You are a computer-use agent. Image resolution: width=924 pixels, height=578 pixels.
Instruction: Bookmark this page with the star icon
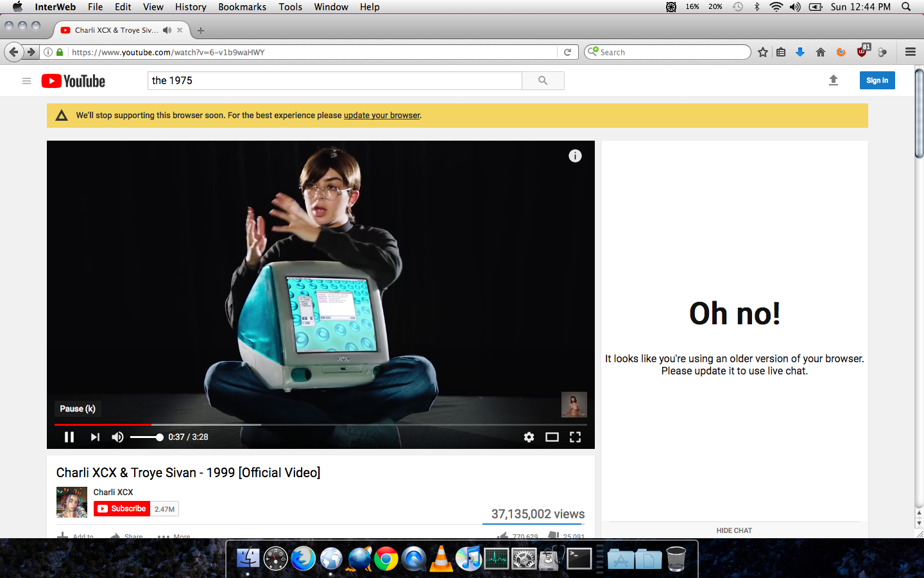(763, 52)
